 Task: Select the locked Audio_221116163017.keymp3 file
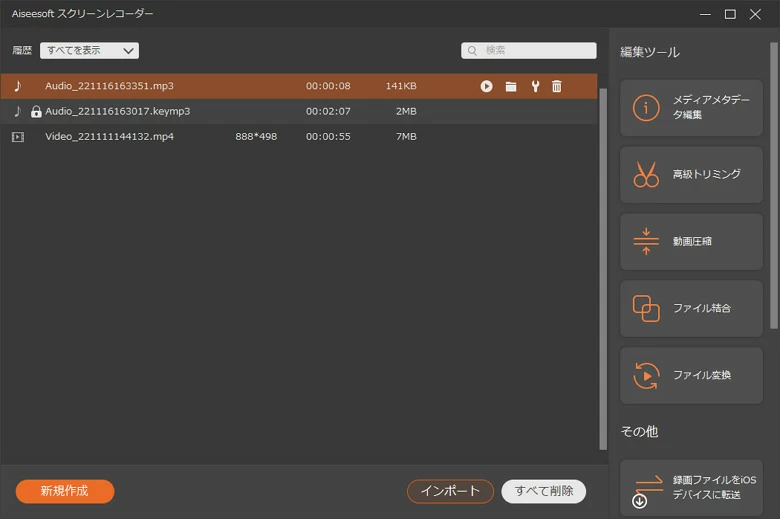coord(117,111)
